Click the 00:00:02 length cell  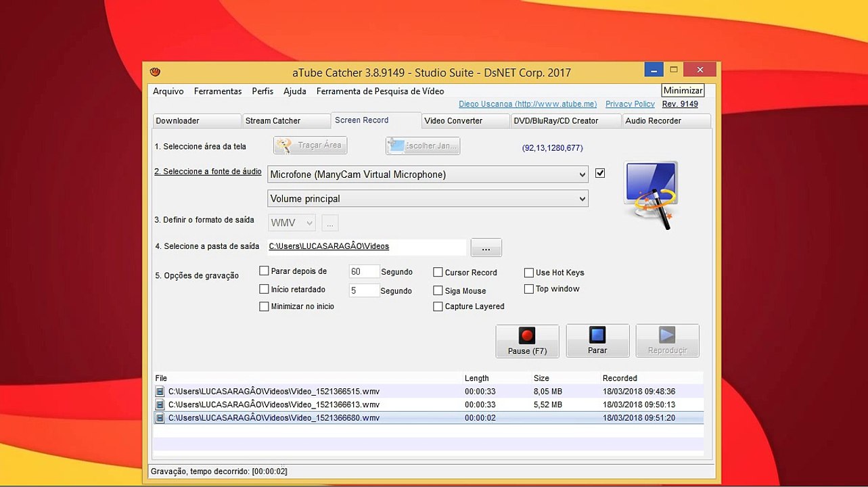480,418
